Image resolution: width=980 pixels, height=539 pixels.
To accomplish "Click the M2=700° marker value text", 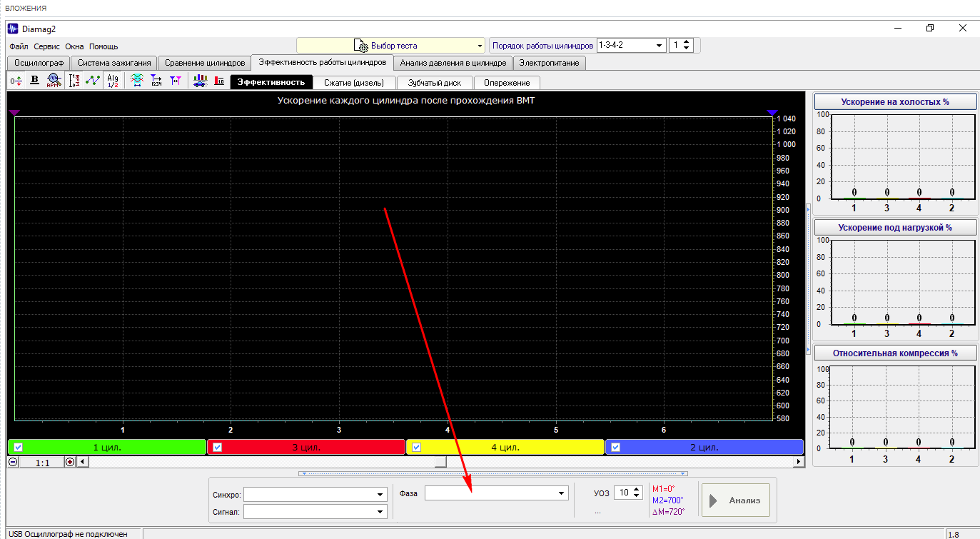I will tap(668, 500).
